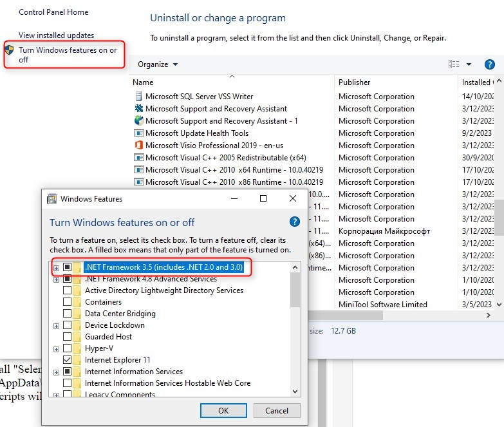
Task: Enable the Guarded Host checkbox
Action: (67, 337)
